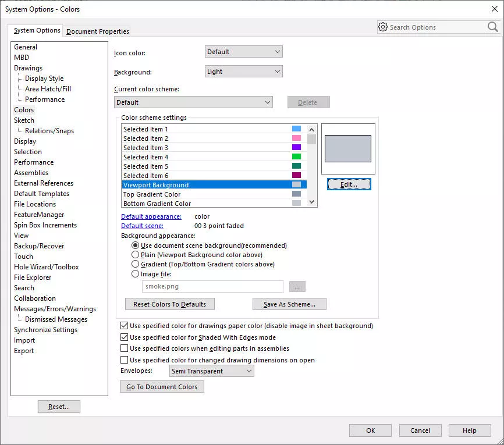The height and width of the screenshot is (445, 504).
Task: Select Plain viewport background option
Action: coord(135,255)
